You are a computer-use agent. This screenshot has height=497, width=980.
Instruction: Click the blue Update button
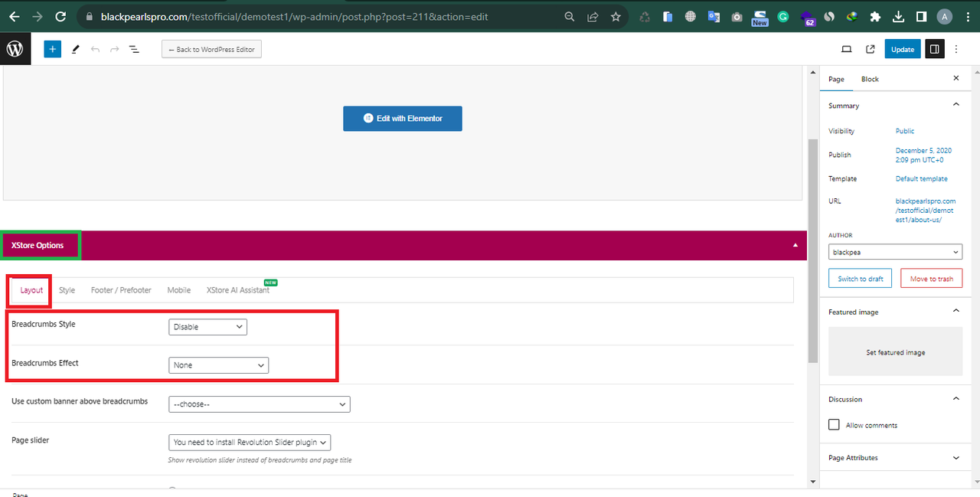tap(903, 49)
